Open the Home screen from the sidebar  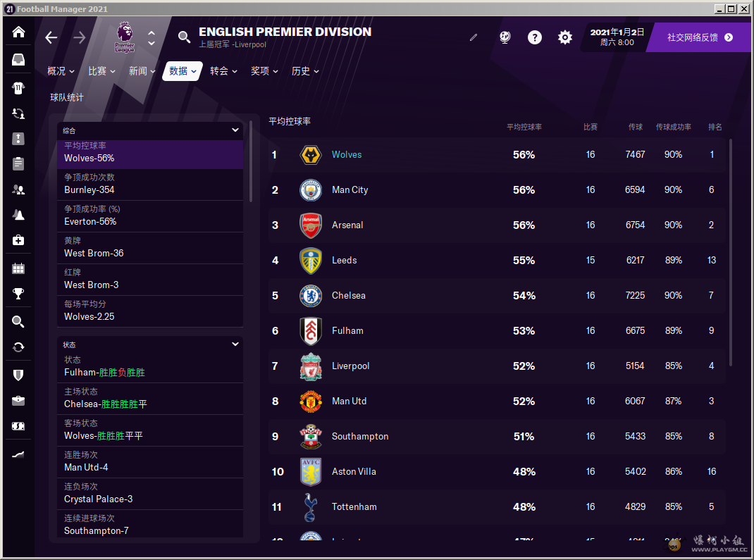point(18,32)
